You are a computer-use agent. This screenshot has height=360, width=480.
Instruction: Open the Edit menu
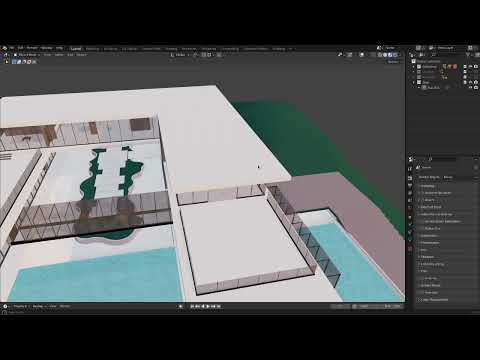[x=21, y=48]
